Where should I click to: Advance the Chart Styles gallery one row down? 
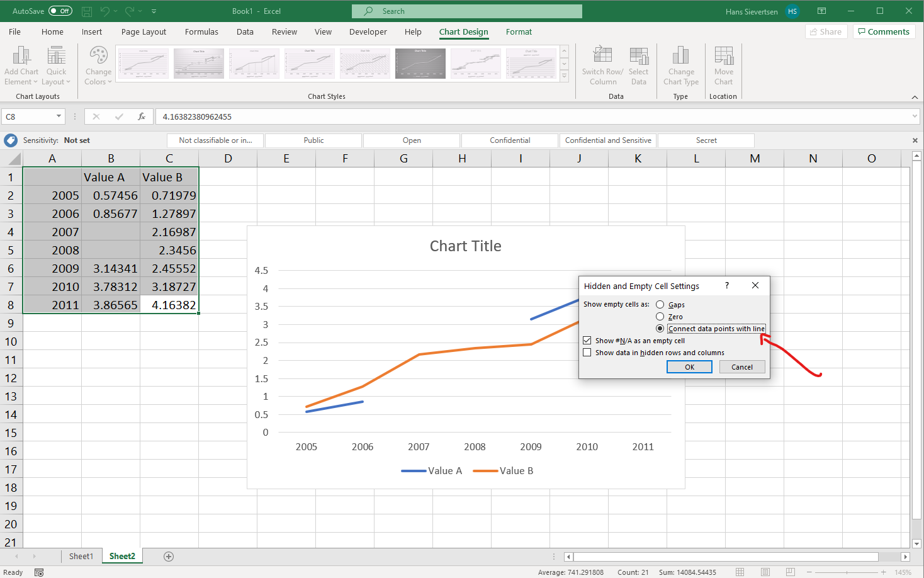(564, 64)
